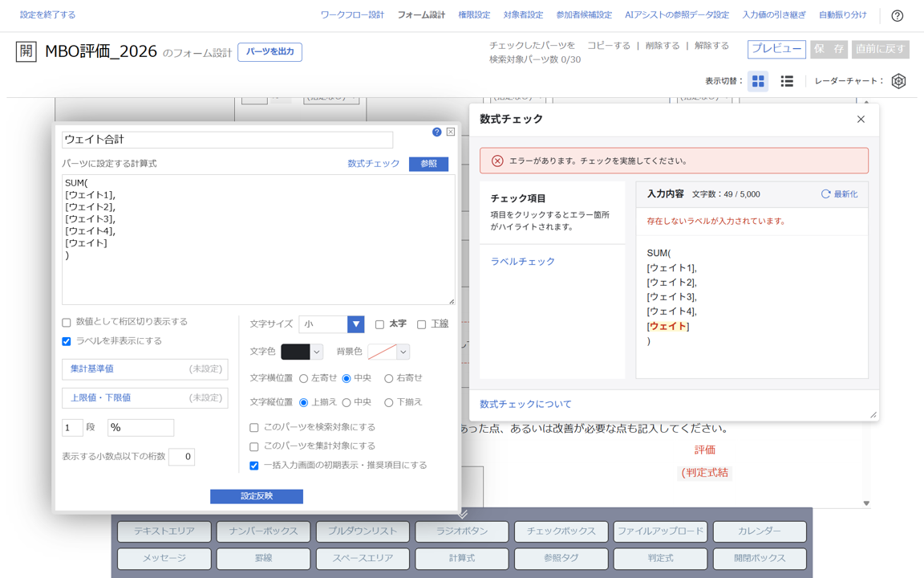Select 上揃え vertical alignment radio
The height and width of the screenshot is (578, 924).
[x=303, y=403]
